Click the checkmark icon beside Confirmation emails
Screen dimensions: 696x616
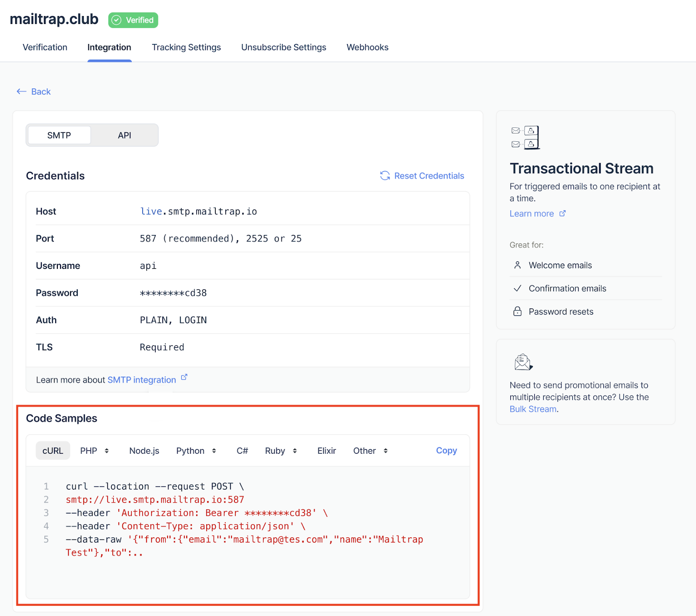tap(517, 288)
